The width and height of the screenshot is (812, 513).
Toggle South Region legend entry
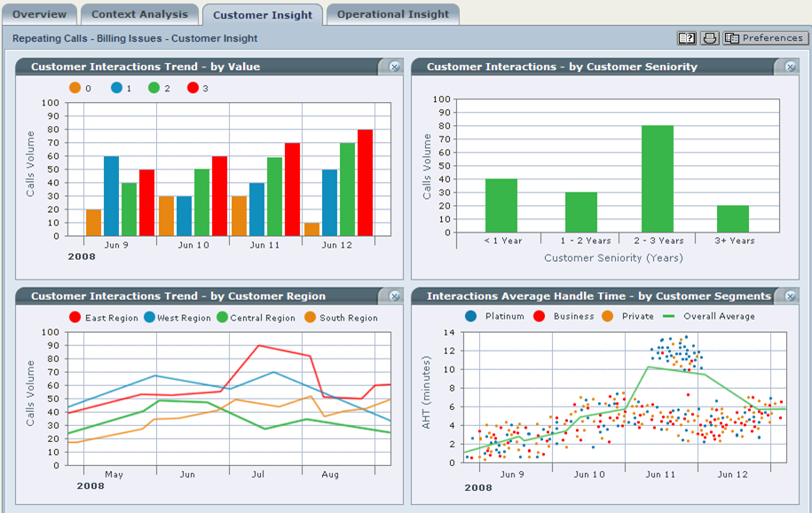[342, 318]
